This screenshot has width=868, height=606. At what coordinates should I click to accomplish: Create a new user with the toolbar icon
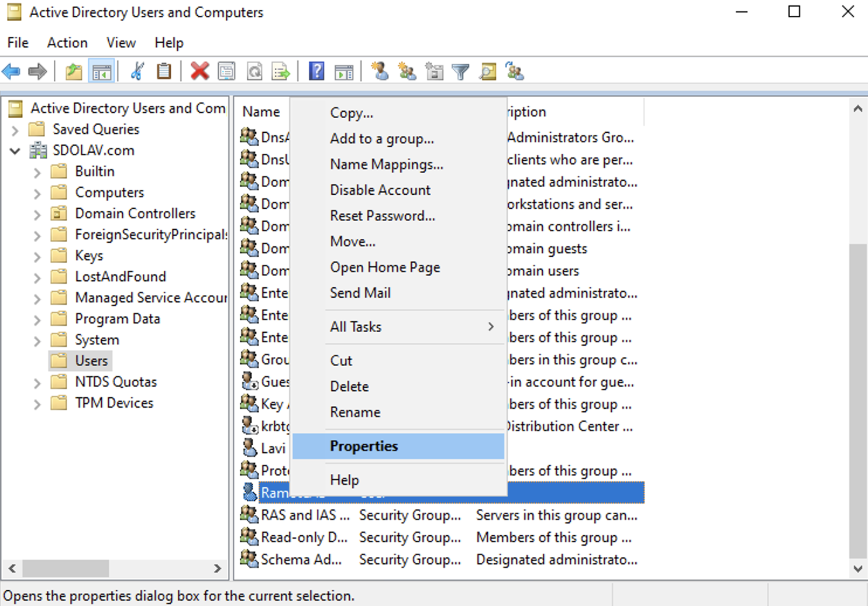[380, 71]
